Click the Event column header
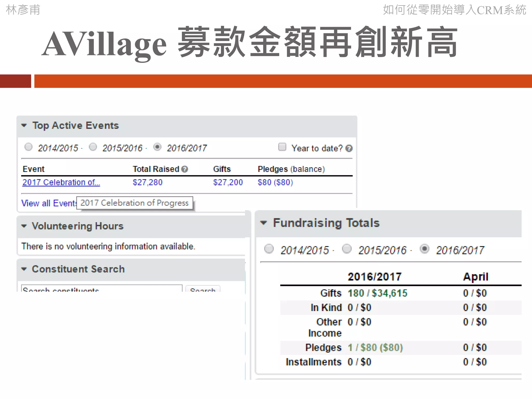This screenshot has height=399, width=532. tap(34, 169)
